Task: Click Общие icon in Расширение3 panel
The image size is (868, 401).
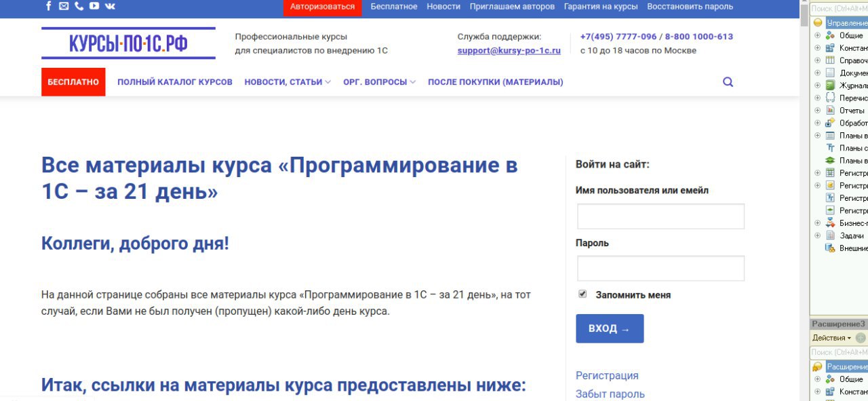Action: coord(830,379)
